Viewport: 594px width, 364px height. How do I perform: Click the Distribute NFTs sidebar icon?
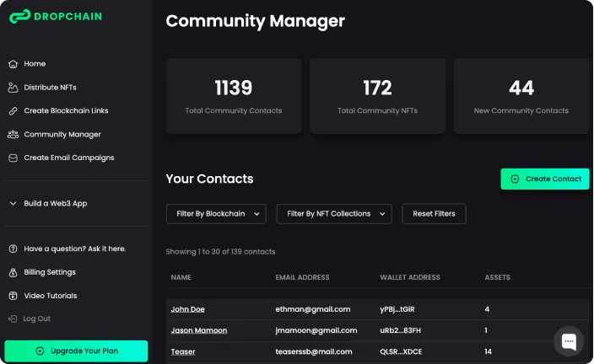tap(13, 88)
